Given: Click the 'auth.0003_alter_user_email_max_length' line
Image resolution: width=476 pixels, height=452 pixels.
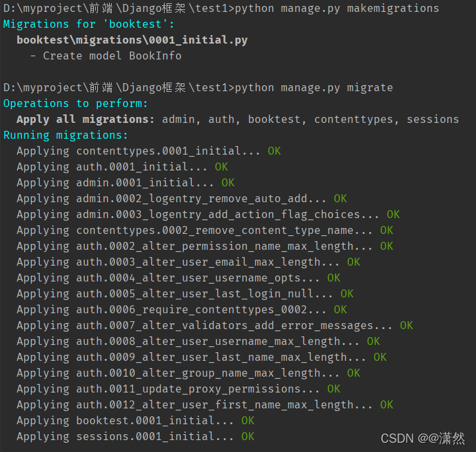Looking at the screenshot, I should coord(178,262).
